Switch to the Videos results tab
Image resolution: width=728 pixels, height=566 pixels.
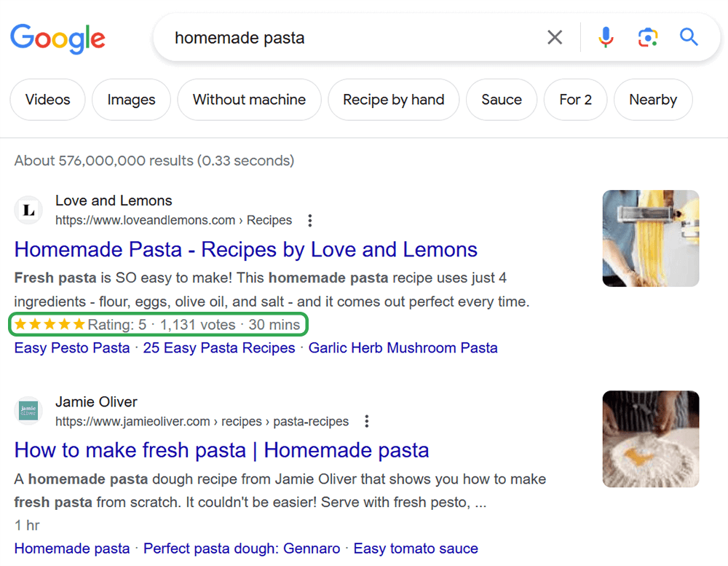47,100
